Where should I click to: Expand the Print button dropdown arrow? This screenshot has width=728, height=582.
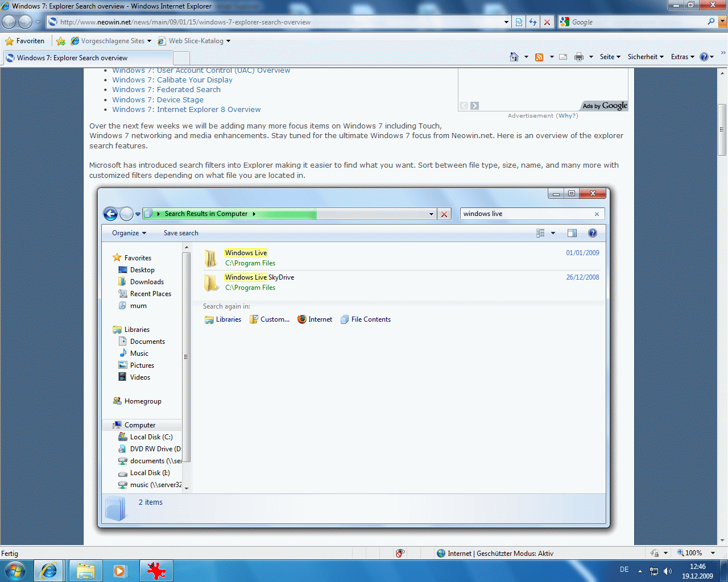[x=591, y=57]
